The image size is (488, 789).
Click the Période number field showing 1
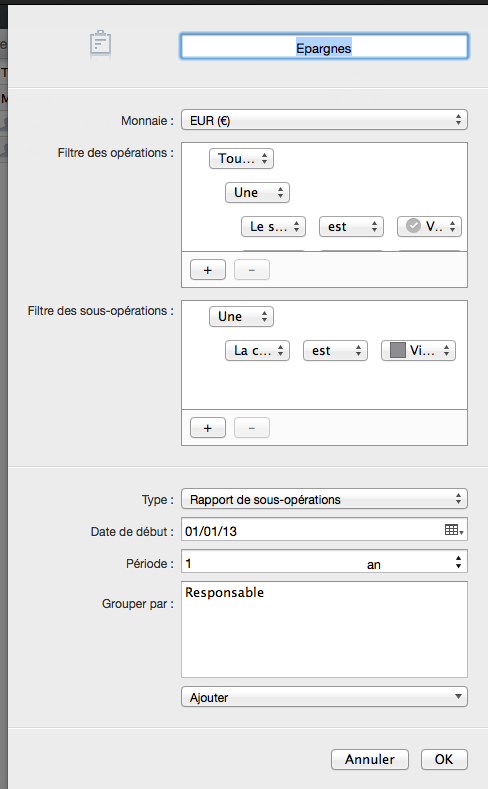(x=272, y=563)
